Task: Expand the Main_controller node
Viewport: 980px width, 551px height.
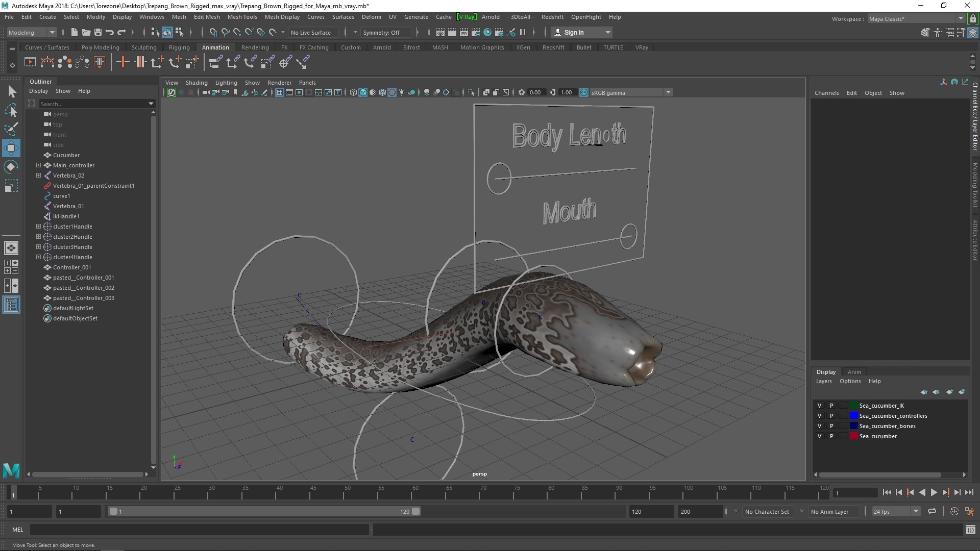Action: click(38, 165)
